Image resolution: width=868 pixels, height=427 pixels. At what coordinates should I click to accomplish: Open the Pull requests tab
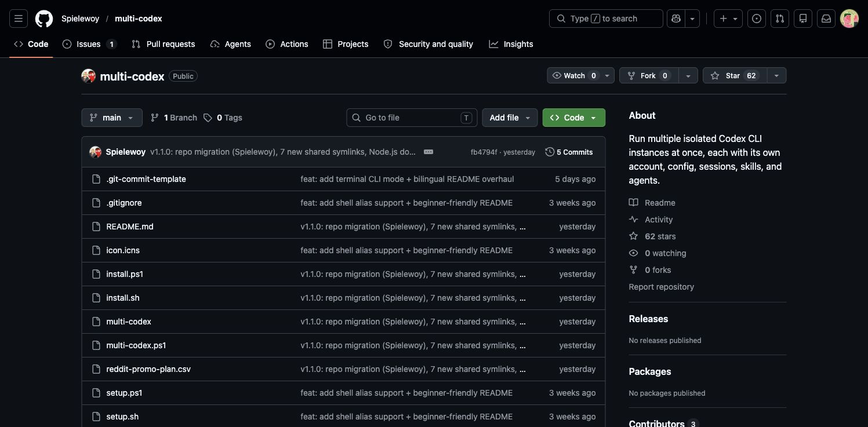pos(164,44)
